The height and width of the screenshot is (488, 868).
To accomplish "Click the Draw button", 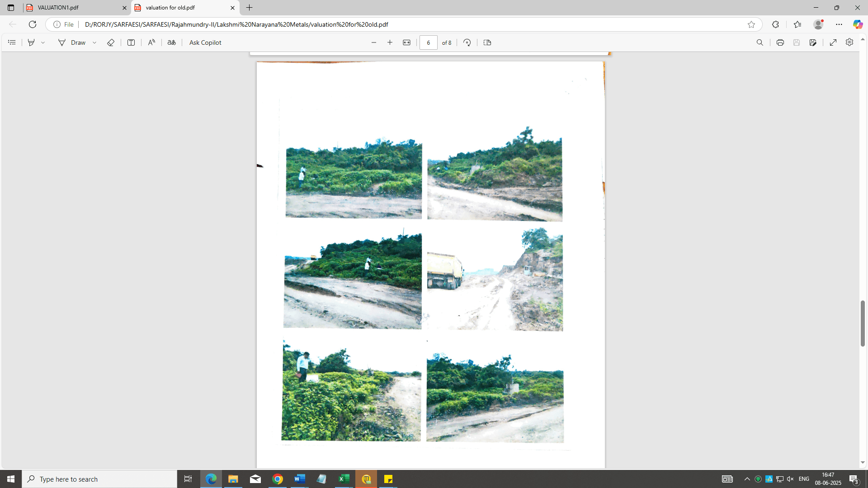I will pyautogui.click(x=72, y=42).
